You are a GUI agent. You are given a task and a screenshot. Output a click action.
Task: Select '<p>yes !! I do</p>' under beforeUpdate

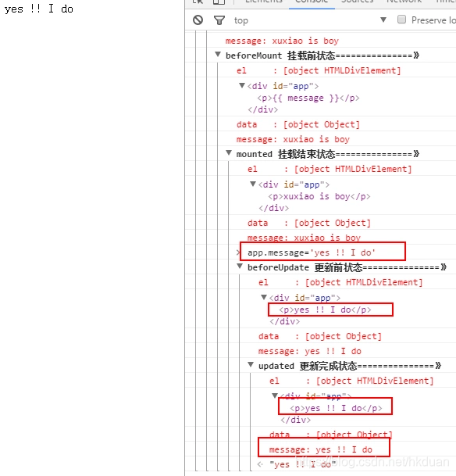pos(325,310)
